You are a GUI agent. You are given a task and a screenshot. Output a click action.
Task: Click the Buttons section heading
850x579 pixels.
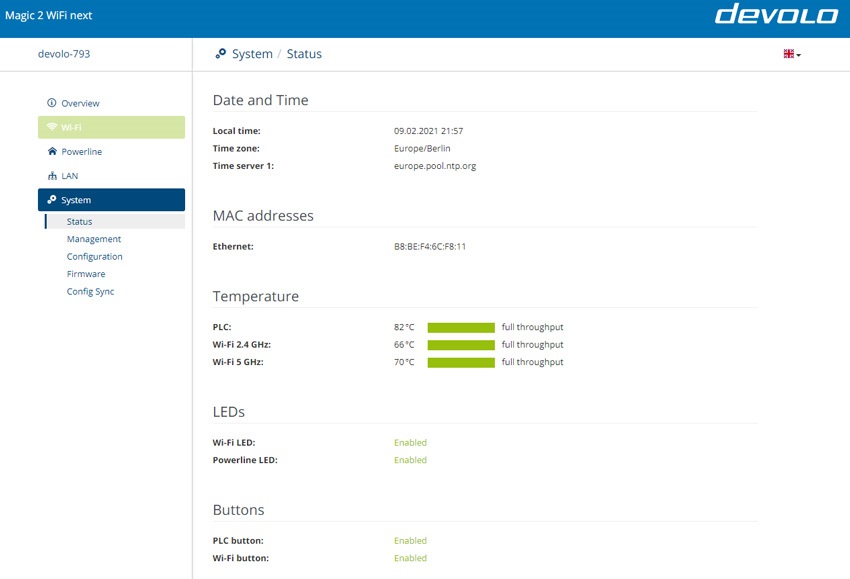point(239,510)
